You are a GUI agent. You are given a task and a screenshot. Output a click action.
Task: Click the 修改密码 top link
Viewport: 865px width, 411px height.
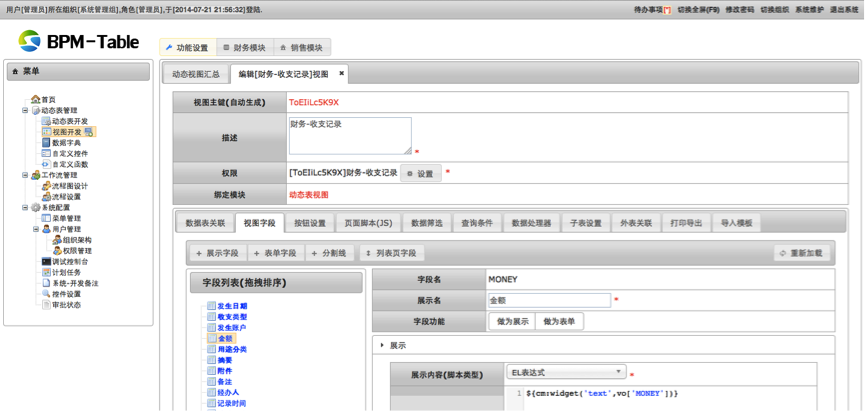point(739,9)
